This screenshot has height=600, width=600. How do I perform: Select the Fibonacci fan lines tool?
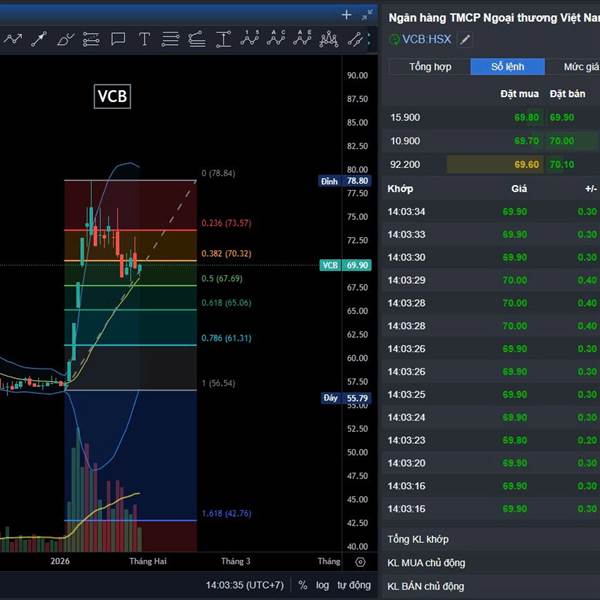click(197, 39)
